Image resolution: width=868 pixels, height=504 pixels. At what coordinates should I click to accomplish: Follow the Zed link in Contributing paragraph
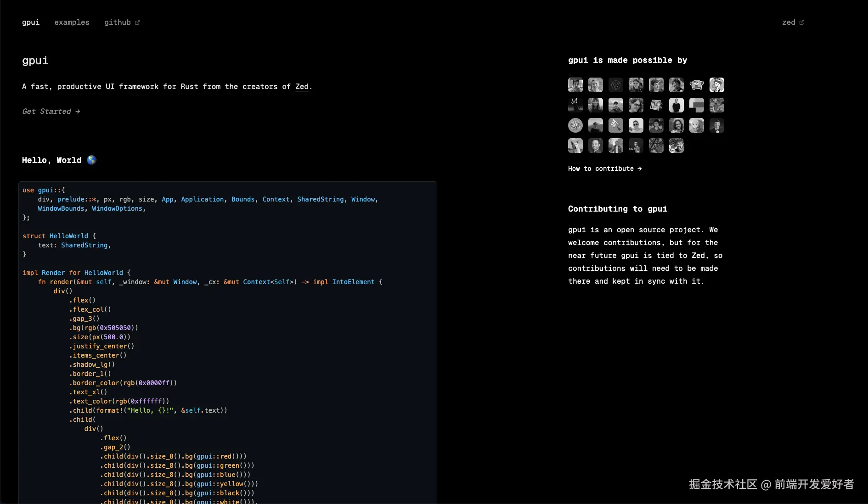698,256
